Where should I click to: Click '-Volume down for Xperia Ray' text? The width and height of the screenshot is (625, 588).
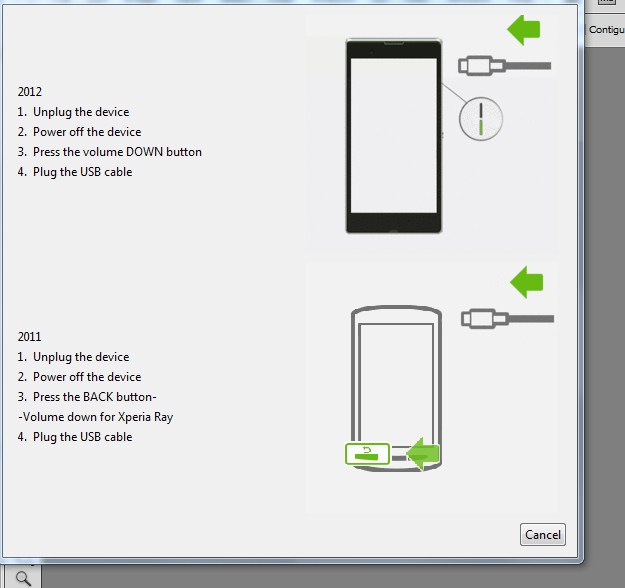click(95, 417)
